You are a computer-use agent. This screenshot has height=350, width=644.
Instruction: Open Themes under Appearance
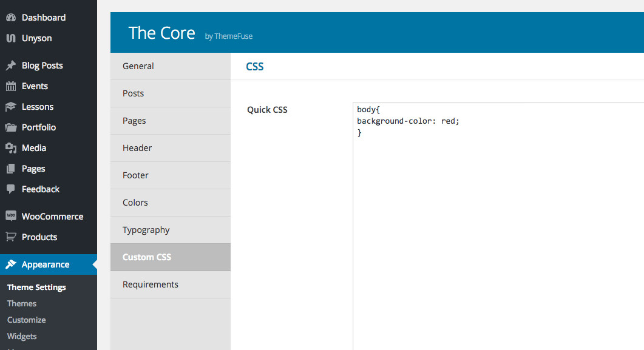click(22, 304)
